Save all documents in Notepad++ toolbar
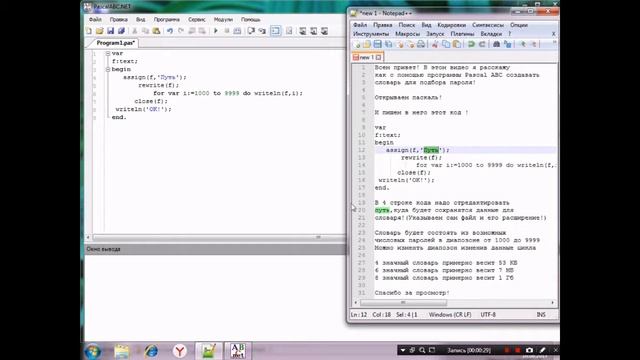This screenshot has height=360, width=640. pyautogui.click(x=388, y=44)
